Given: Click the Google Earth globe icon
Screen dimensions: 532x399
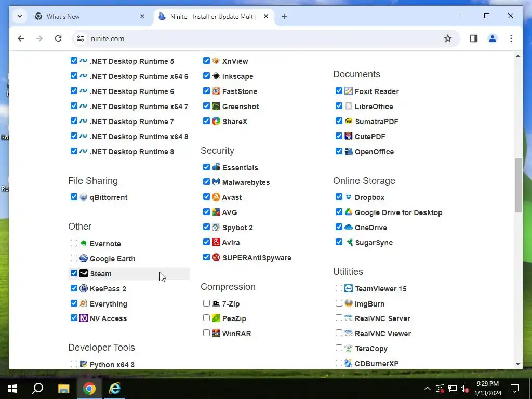Looking at the screenshot, I should (84, 258).
